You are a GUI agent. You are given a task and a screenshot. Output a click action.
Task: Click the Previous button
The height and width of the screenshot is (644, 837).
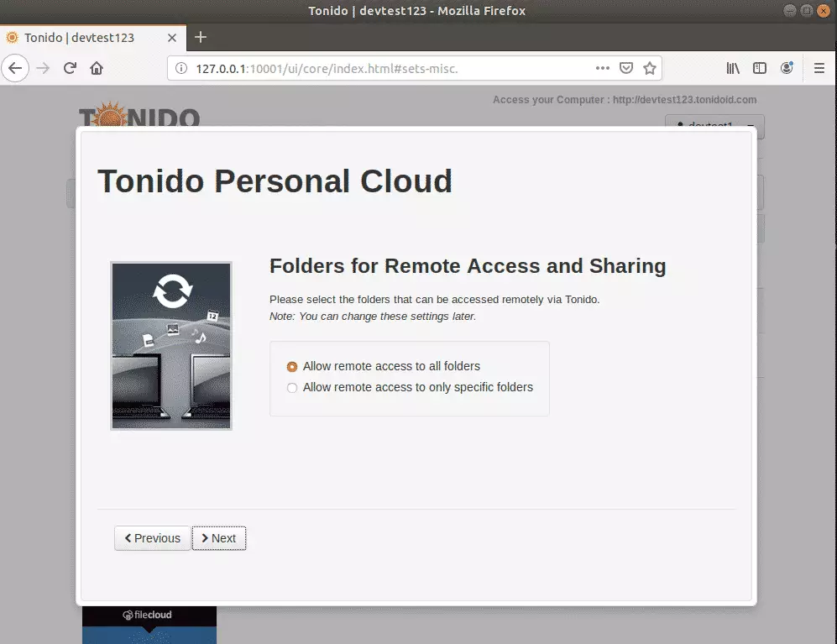tap(152, 538)
